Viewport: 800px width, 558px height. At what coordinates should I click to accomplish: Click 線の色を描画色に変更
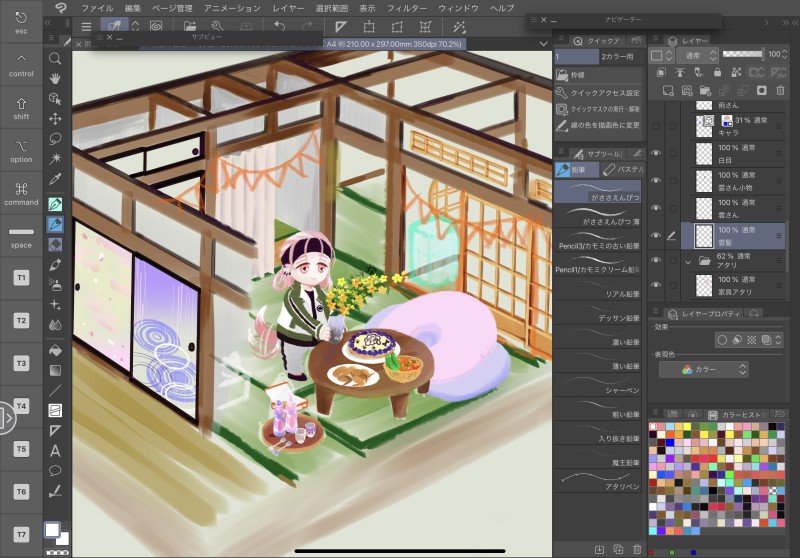tap(598, 125)
